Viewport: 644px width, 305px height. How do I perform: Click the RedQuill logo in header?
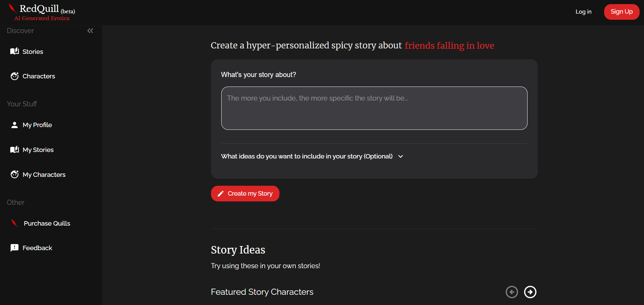pyautogui.click(x=41, y=12)
